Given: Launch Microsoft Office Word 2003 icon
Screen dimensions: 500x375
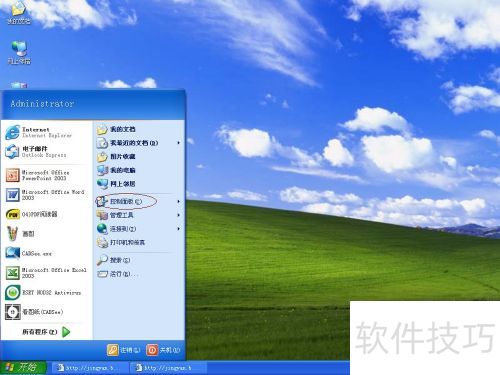Looking at the screenshot, I should pos(12,195).
